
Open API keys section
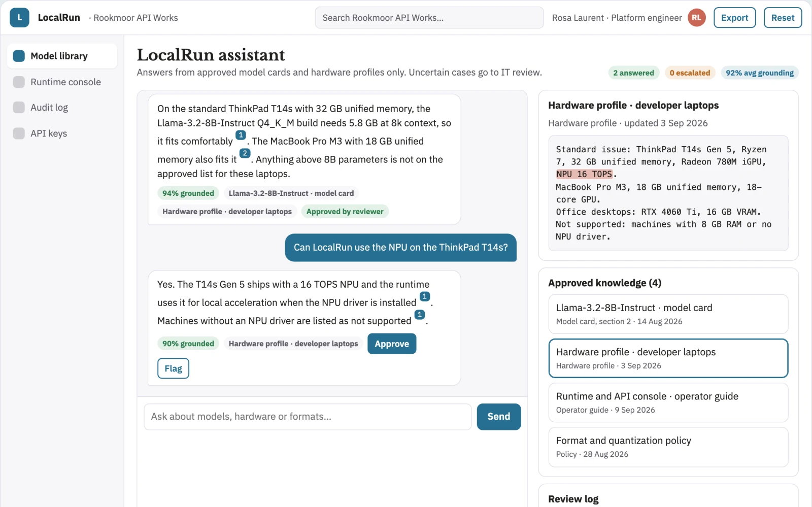62,133
